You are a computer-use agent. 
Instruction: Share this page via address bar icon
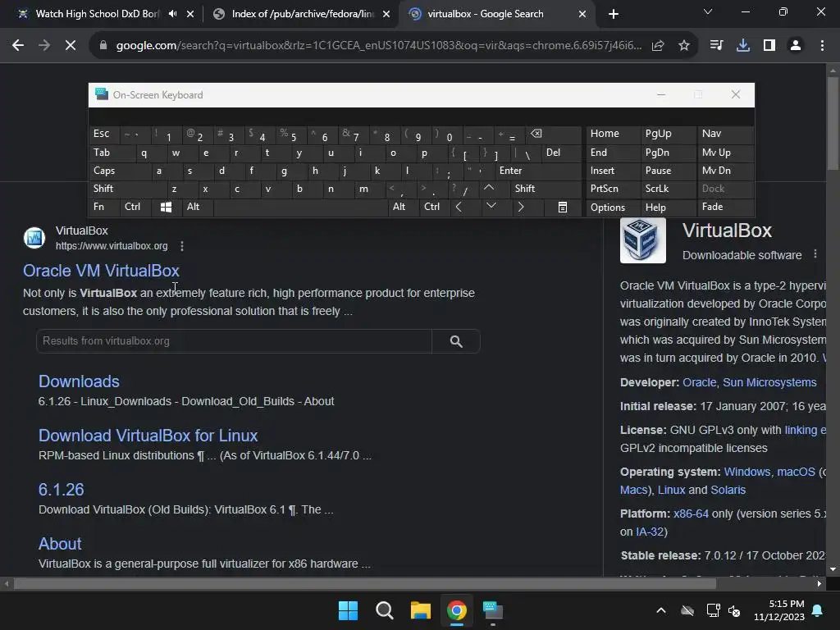658,46
